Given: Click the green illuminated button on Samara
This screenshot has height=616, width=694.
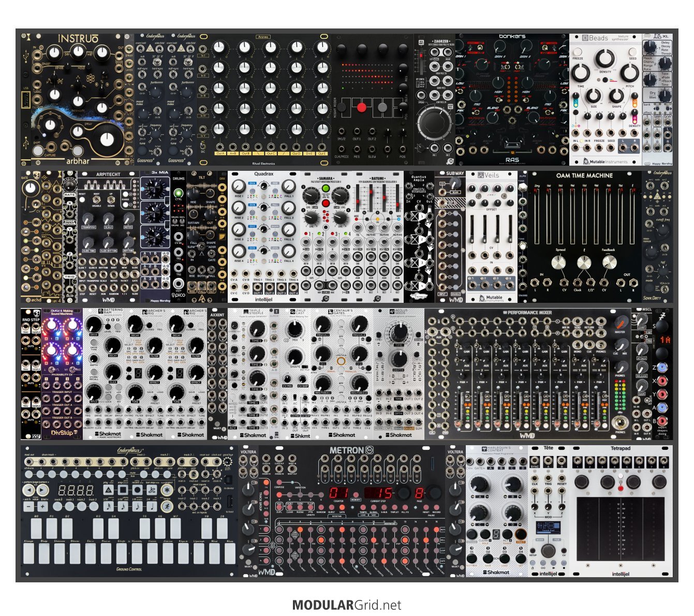Looking at the screenshot, I should pyautogui.click(x=326, y=188).
